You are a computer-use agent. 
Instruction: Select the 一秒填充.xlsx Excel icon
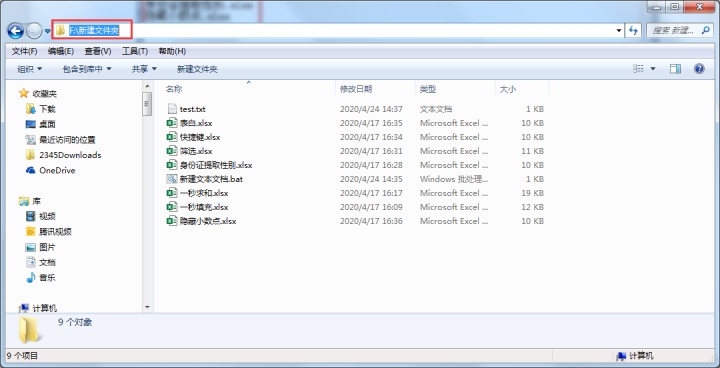point(172,207)
